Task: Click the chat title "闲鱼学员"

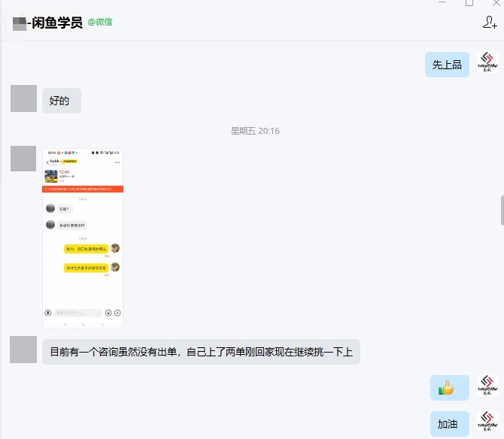Action: tap(57, 23)
